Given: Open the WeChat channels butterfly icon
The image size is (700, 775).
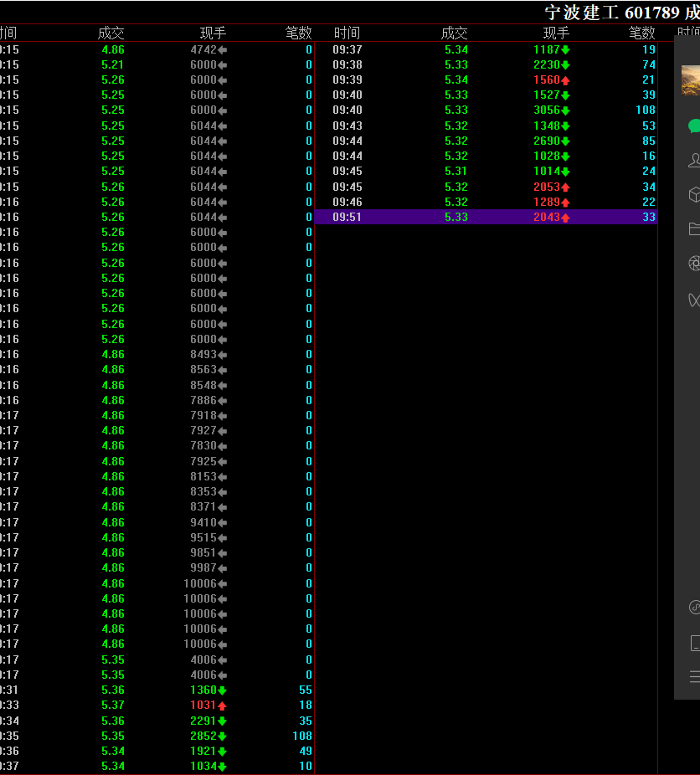Looking at the screenshot, I should [694, 300].
